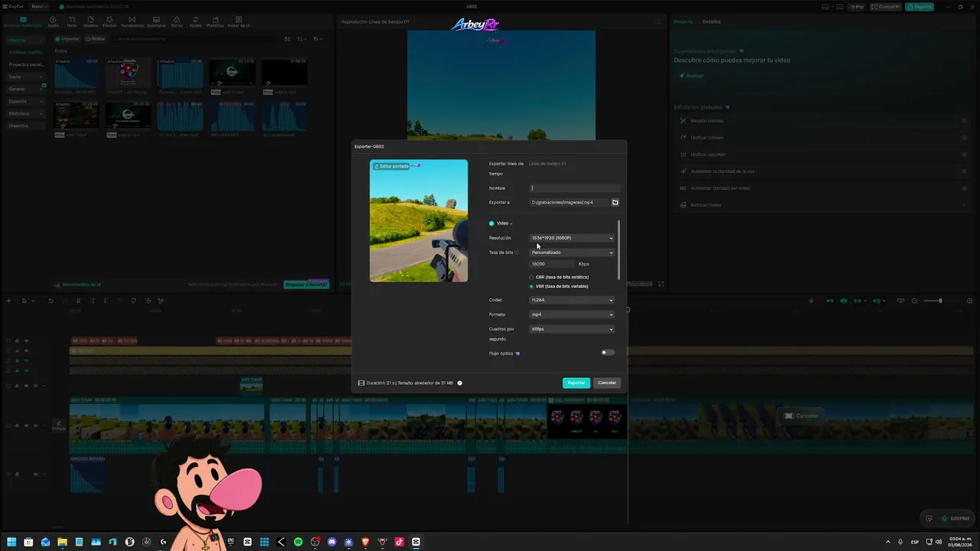This screenshot has height=551, width=980.
Task: Click Editar portada on the cover thumbnail
Action: (x=391, y=166)
